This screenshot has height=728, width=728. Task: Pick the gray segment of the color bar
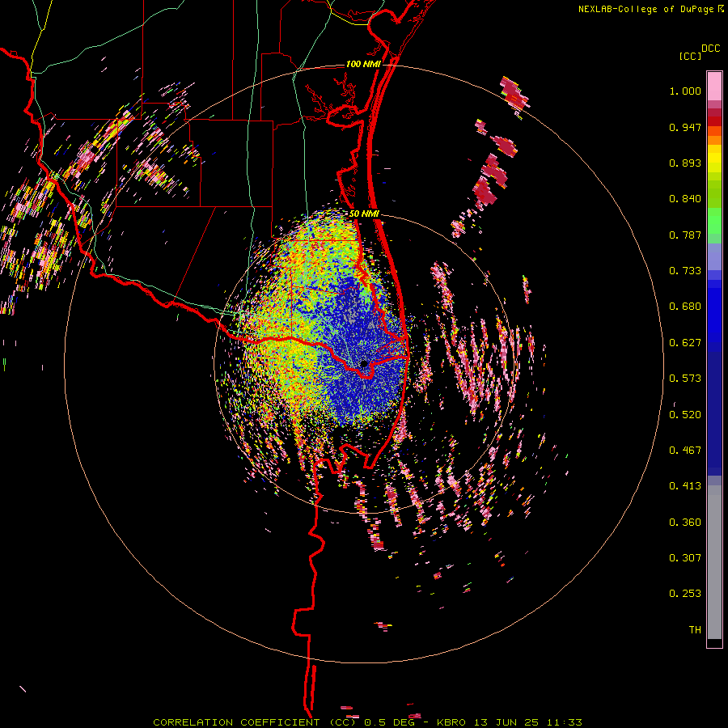(714, 562)
